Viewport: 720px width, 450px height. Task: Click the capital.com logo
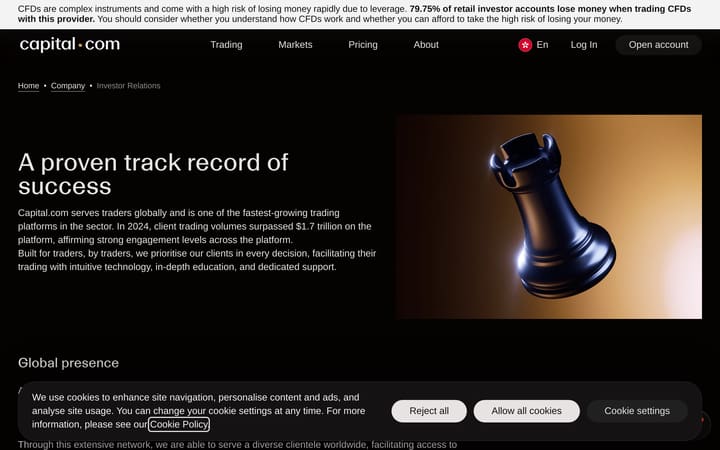[x=70, y=45]
